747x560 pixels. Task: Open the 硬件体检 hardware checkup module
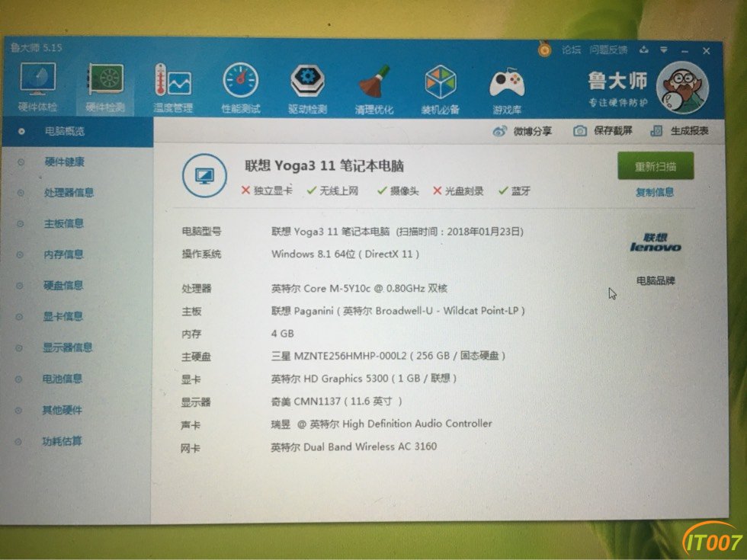pos(37,88)
